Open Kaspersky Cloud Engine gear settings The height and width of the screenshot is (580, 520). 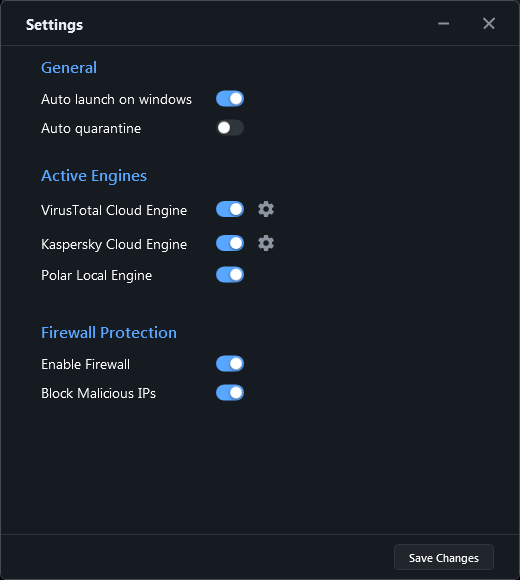click(x=266, y=243)
